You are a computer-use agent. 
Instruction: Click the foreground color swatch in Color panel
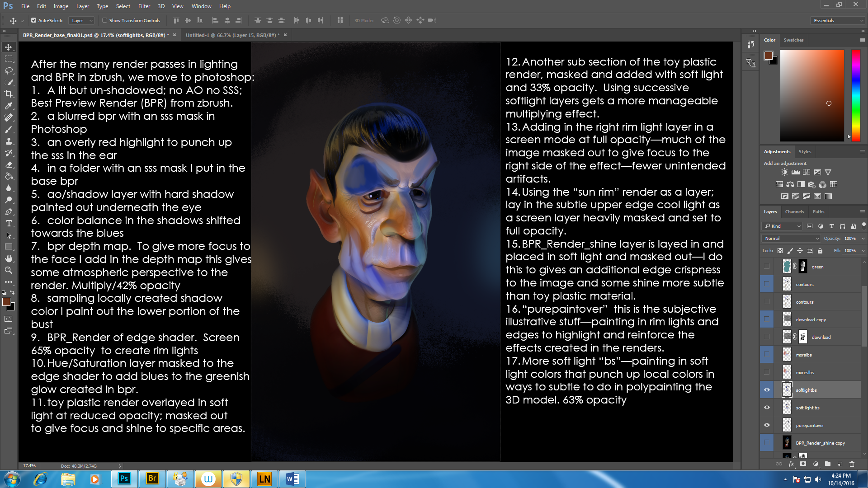pyautogui.click(x=768, y=56)
